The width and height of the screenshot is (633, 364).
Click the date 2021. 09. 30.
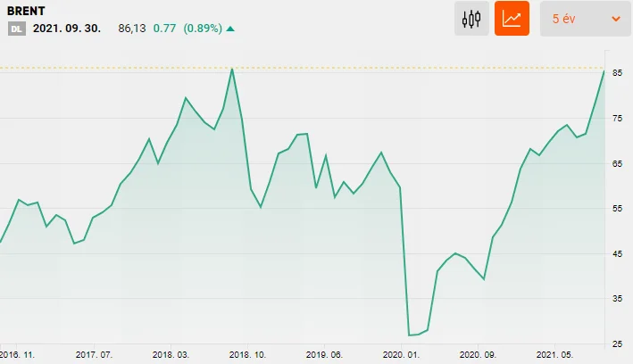(67, 29)
